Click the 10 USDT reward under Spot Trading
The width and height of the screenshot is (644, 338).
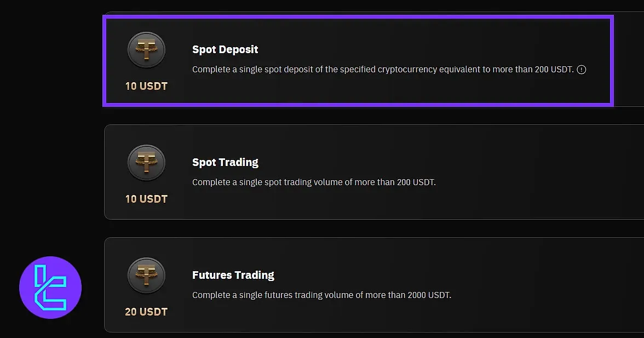point(146,199)
